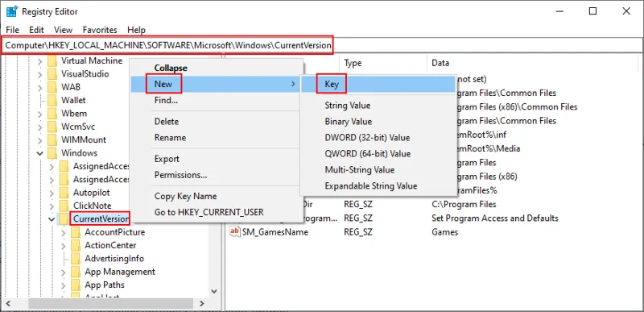The image size is (644, 312).
Task: Open the File menu
Action: [x=13, y=30]
